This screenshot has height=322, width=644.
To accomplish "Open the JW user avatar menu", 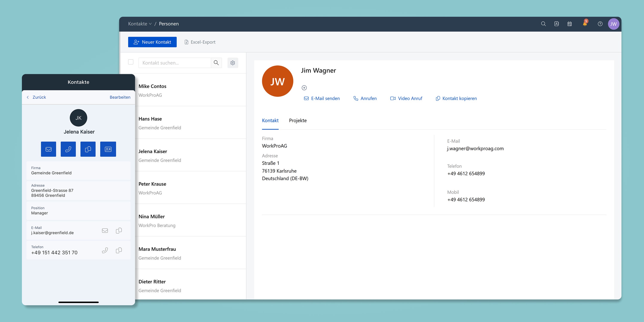I will point(613,24).
